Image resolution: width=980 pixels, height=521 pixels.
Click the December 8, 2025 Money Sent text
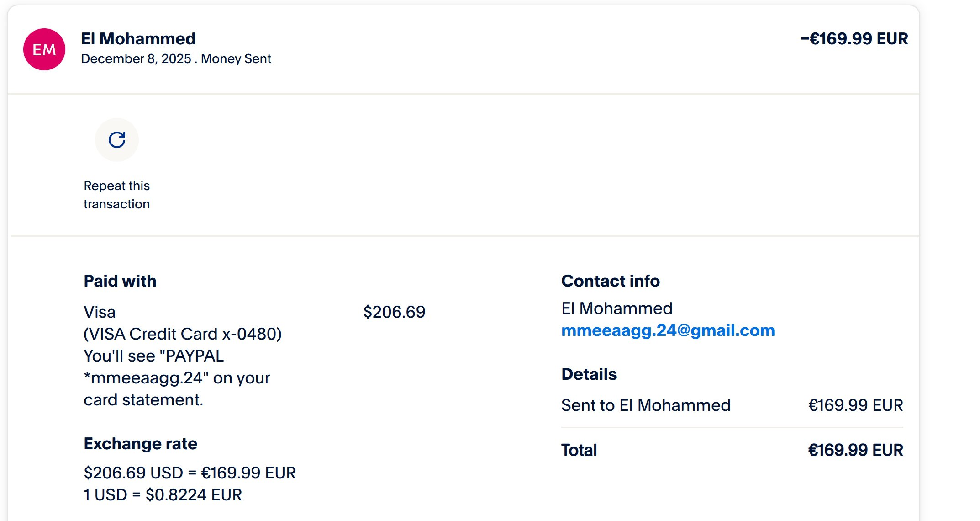tap(176, 59)
